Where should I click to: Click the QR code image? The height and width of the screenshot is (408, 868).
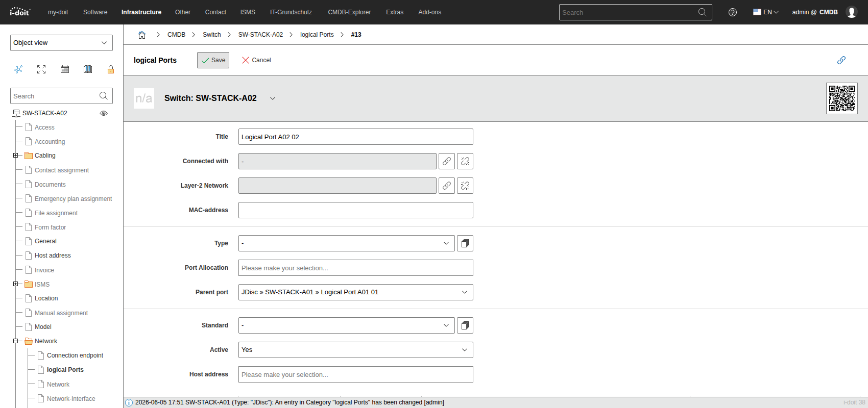[x=842, y=98]
